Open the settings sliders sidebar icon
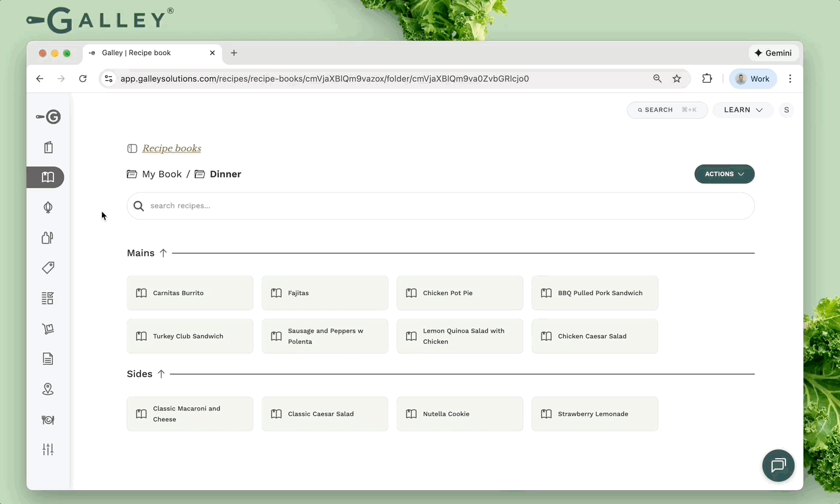The image size is (840, 504). pos(48,449)
